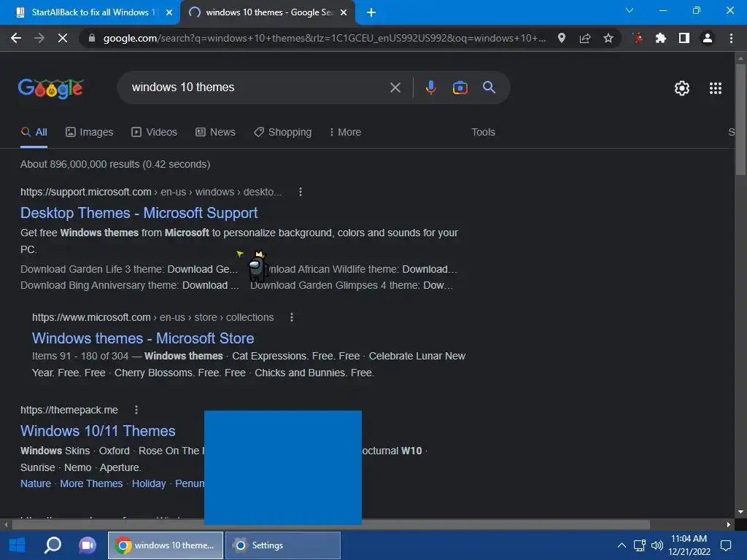The width and height of the screenshot is (747, 560).
Task: Bookmark this page with the star
Action: coord(608,38)
